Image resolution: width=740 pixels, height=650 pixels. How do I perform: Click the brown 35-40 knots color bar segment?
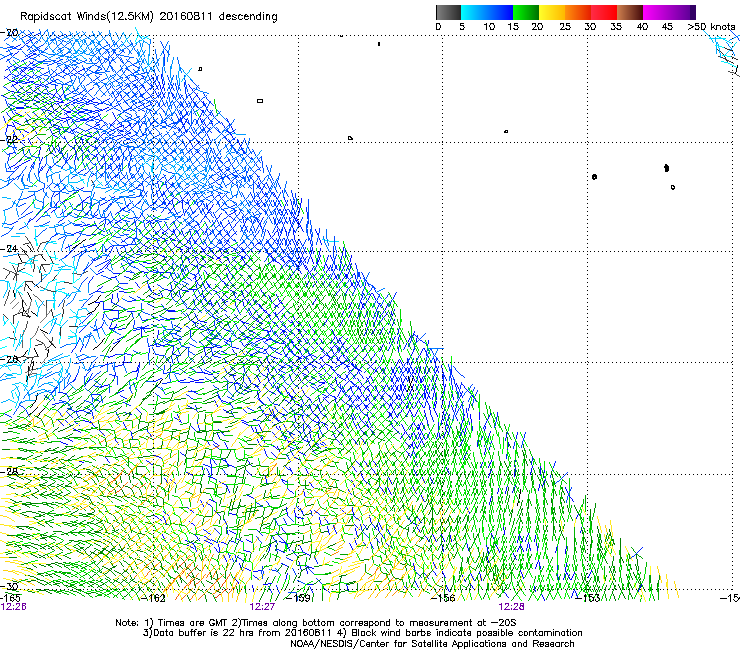click(x=630, y=12)
